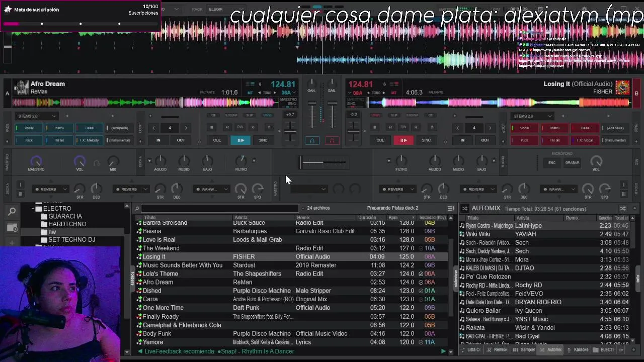This screenshot has width=644, height=362.
Task: Click the rewind double-arrow icon on deck B
Action: pos(390,127)
